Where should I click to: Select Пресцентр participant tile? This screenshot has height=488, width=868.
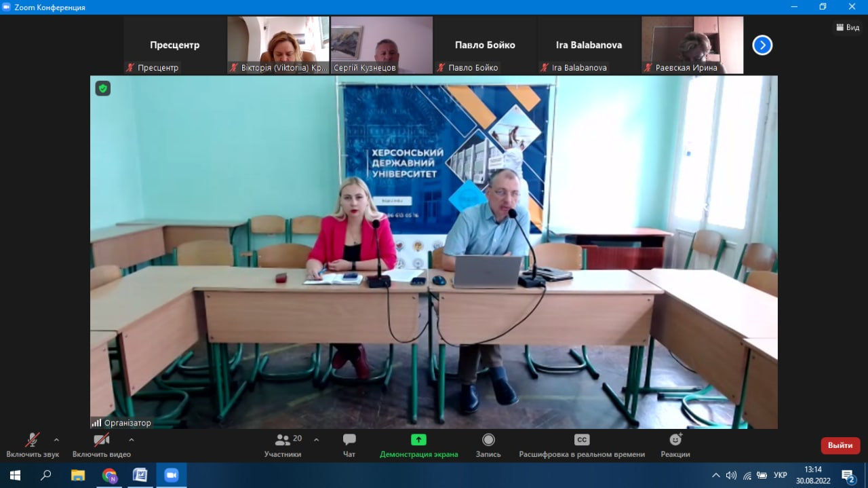click(174, 45)
